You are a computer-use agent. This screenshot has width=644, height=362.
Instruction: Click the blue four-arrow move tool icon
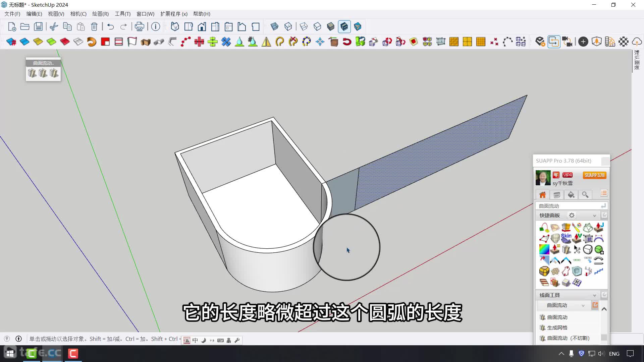[x=320, y=42]
